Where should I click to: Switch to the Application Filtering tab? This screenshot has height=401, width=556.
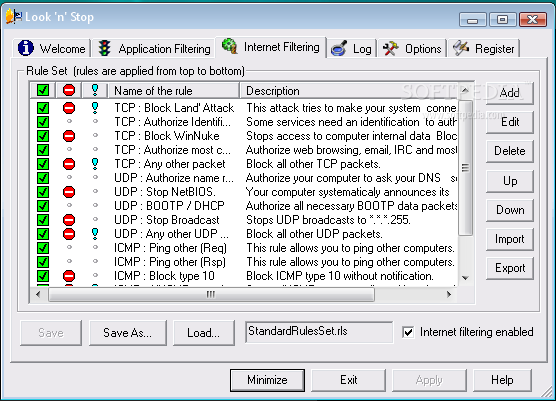click(x=154, y=49)
